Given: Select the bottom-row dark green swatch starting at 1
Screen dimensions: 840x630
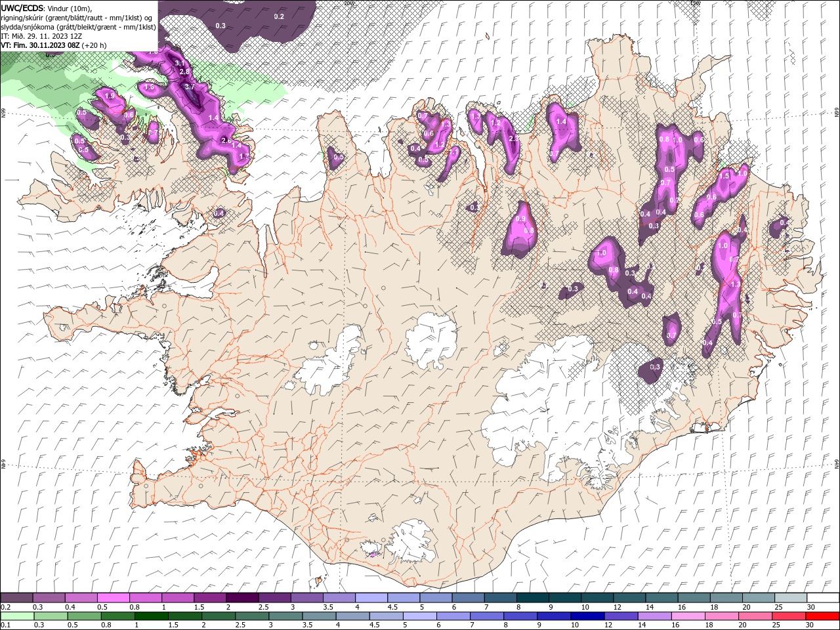Looking at the screenshot, I should [152, 616].
